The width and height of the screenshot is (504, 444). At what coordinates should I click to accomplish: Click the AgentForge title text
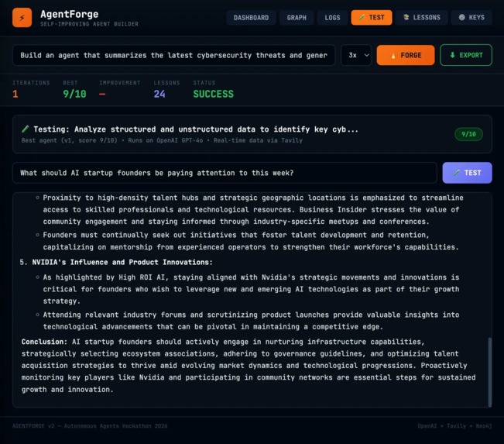tap(70, 14)
